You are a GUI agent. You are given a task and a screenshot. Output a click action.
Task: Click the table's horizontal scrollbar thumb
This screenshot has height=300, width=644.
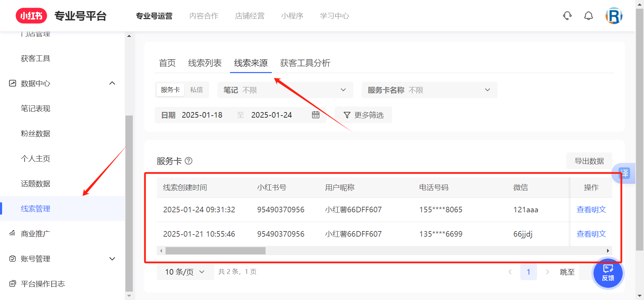[215, 251]
